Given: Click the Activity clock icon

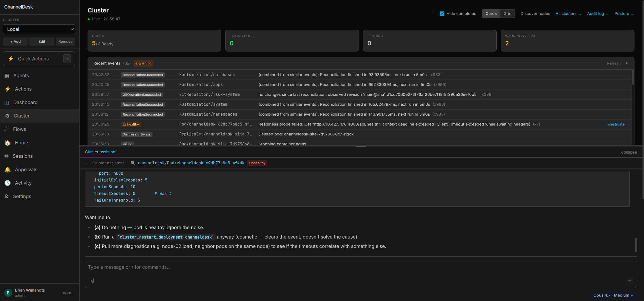Looking at the screenshot, I should click(x=8, y=183).
